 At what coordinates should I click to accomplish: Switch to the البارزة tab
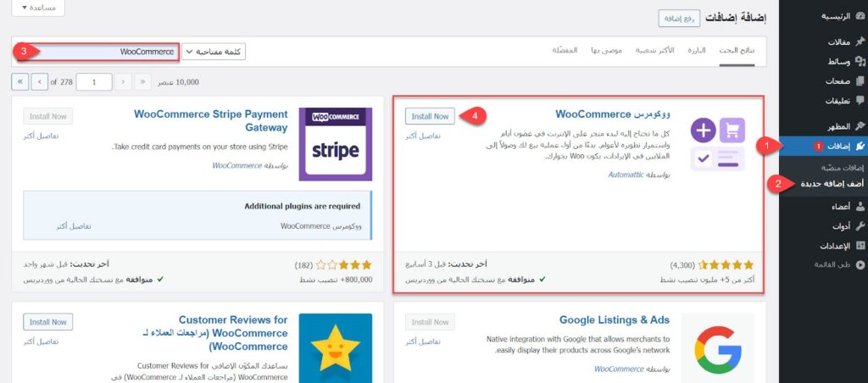[697, 50]
